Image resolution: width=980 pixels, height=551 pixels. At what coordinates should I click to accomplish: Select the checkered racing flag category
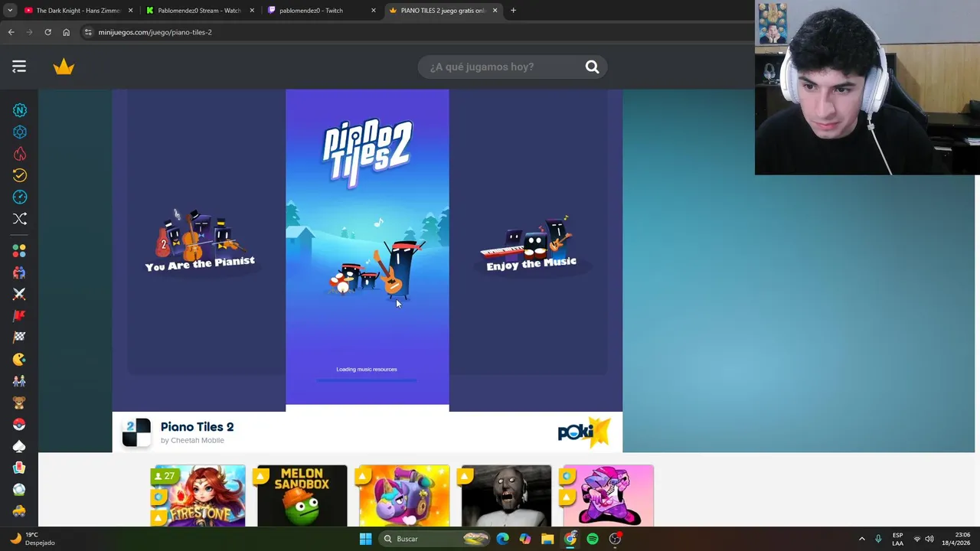coord(19,337)
